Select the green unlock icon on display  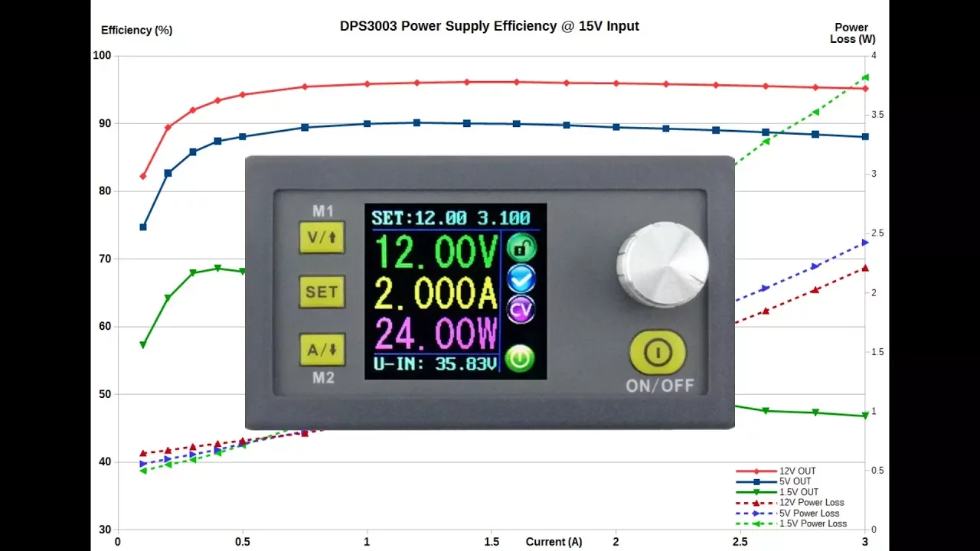521,247
